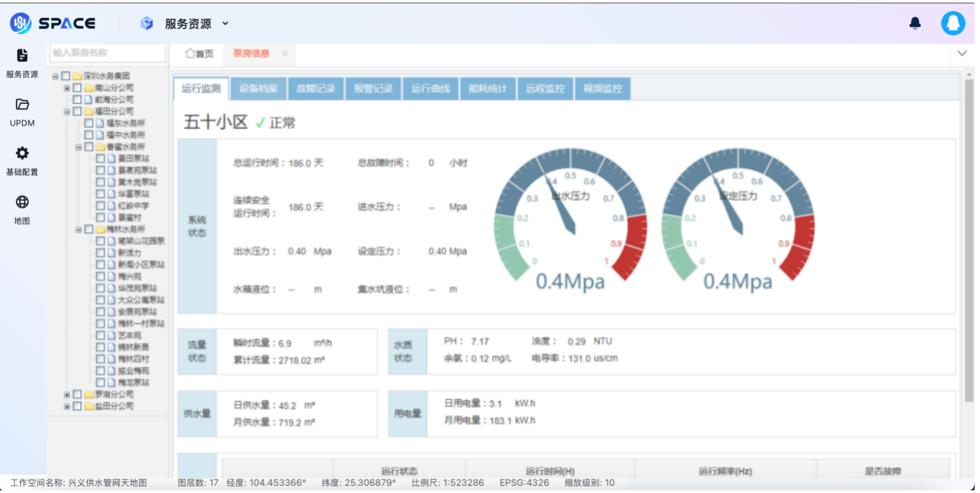Click the notification bell icon
Screen dimensions: 980x493
[x=915, y=23]
